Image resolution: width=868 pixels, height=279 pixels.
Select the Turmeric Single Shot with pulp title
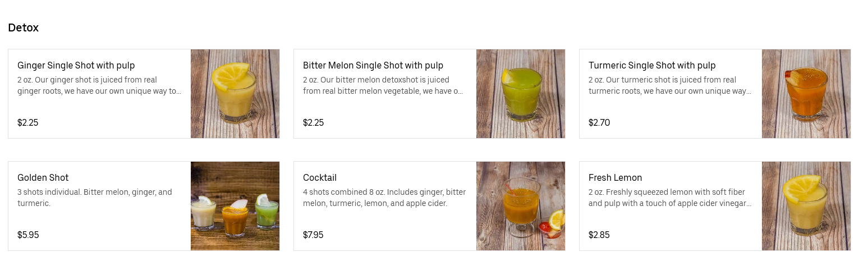click(652, 66)
